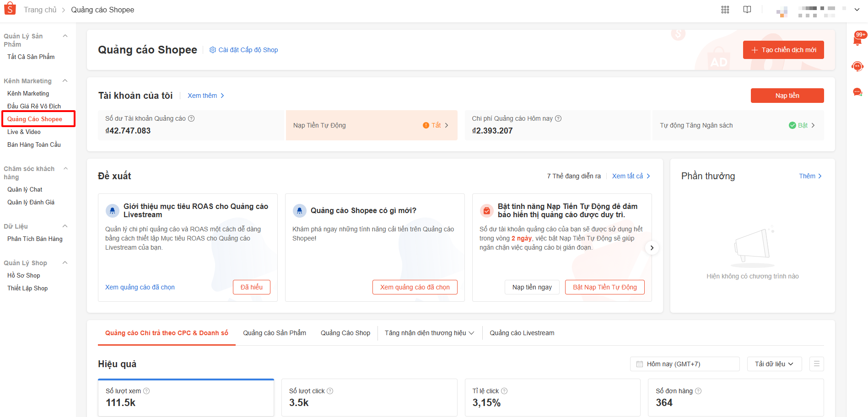The width and height of the screenshot is (868, 417).
Task: Click Nạp tiền ngay button
Action: point(532,287)
